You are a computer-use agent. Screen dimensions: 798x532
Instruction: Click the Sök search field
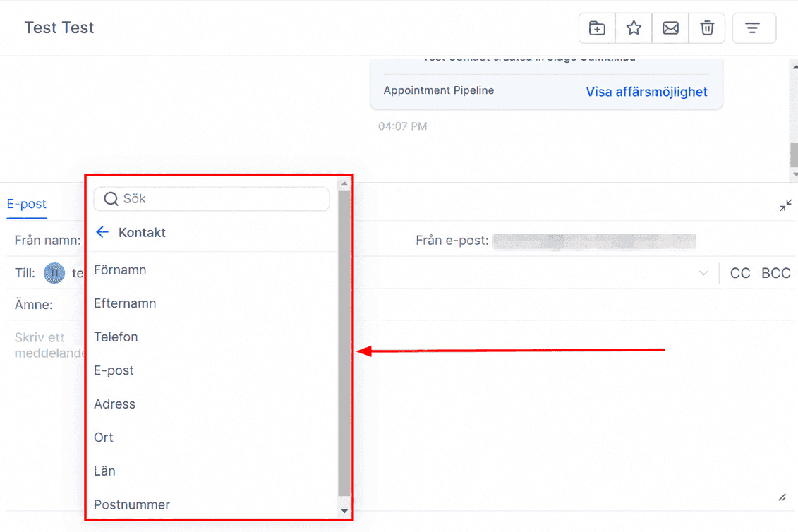pos(212,198)
